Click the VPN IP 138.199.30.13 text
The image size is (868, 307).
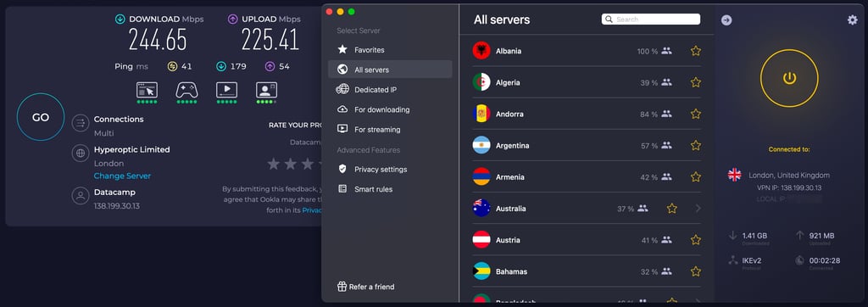click(789, 188)
